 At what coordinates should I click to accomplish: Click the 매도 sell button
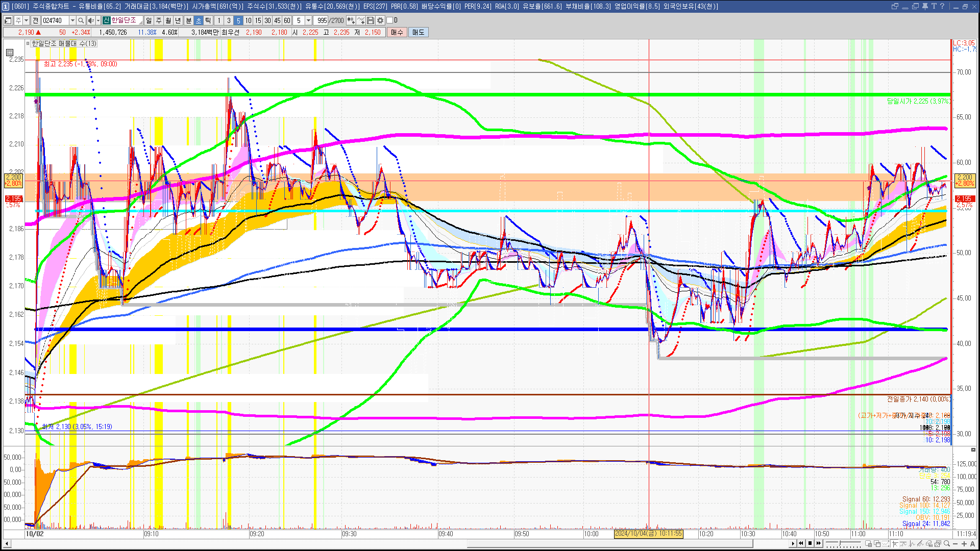coord(418,32)
